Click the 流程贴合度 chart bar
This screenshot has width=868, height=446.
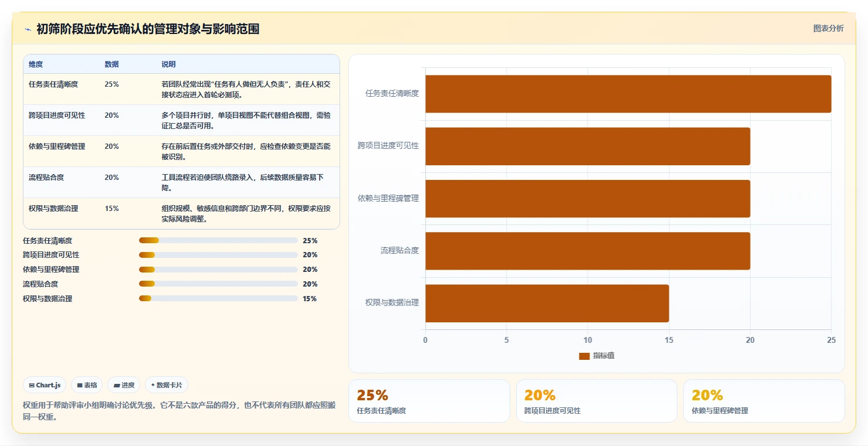pos(588,251)
